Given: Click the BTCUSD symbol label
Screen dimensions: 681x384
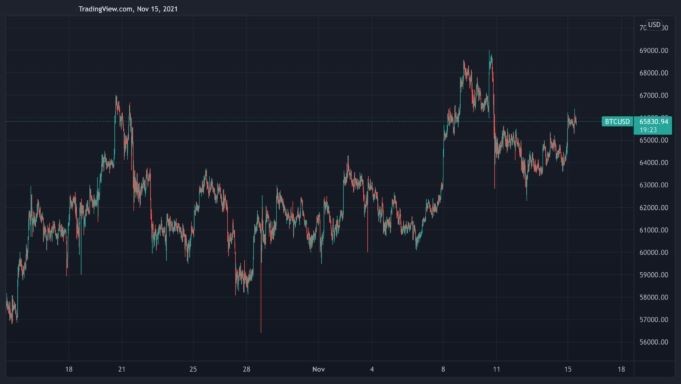Looking at the screenshot, I should click(617, 121).
